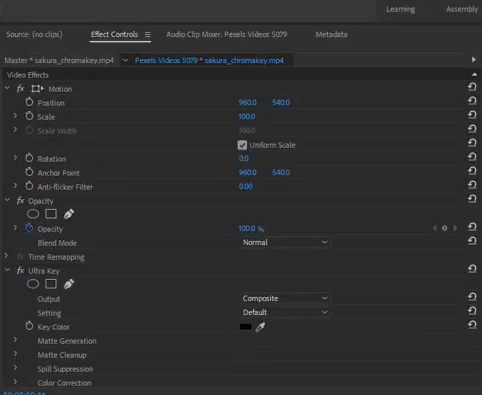
Task: Open the master clip dropdown arrow
Action: (x=125, y=60)
